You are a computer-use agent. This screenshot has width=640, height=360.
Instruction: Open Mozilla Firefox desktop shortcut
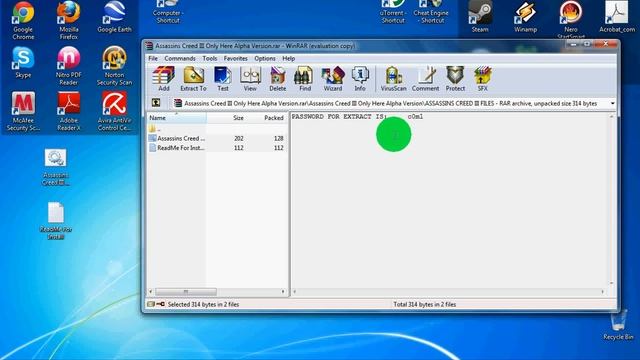click(69, 20)
